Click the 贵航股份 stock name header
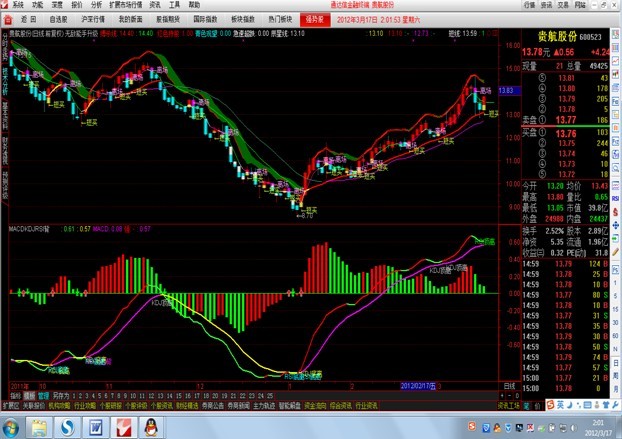Image resolution: width=622 pixels, height=439 pixels. 557,37
